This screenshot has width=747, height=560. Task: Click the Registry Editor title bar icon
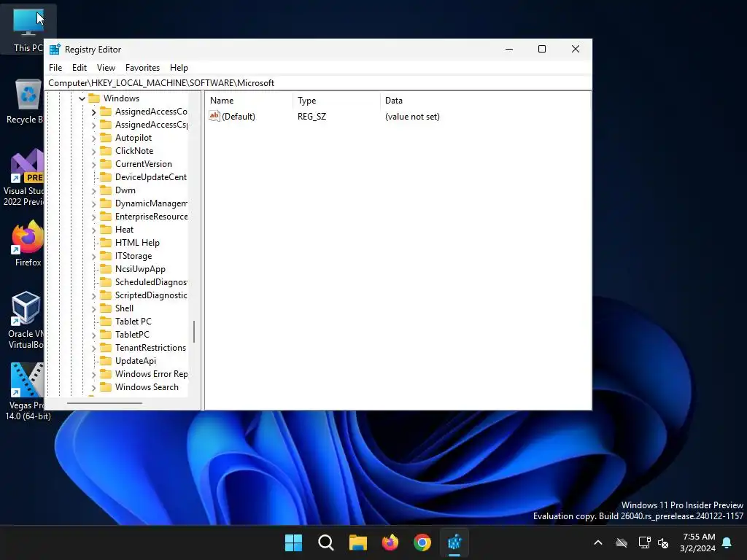pos(55,50)
